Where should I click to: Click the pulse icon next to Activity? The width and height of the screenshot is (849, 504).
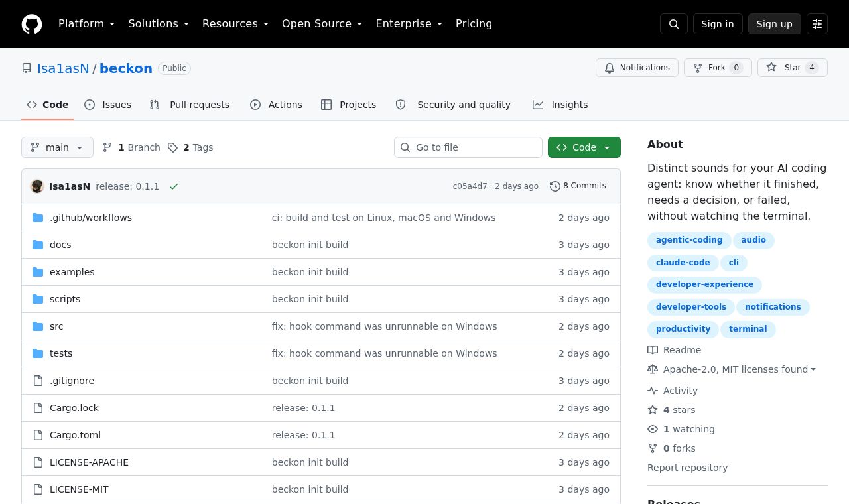coord(653,391)
